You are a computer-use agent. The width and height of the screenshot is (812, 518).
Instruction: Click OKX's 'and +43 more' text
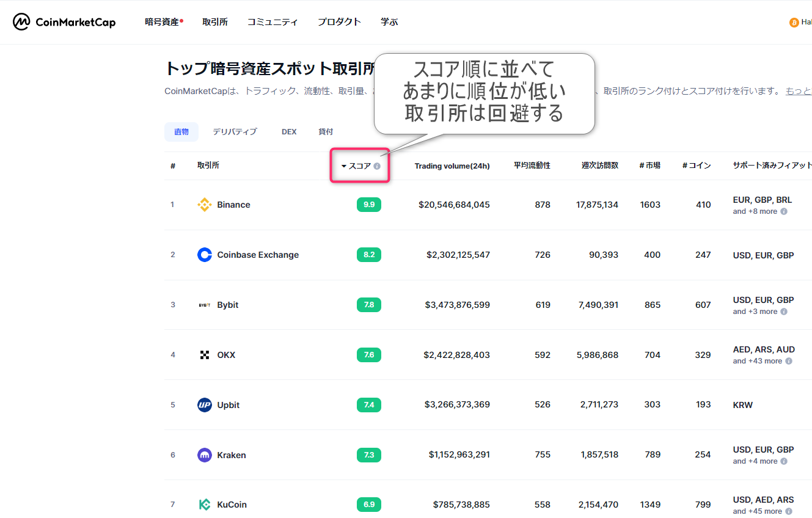click(x=758, y=361)
